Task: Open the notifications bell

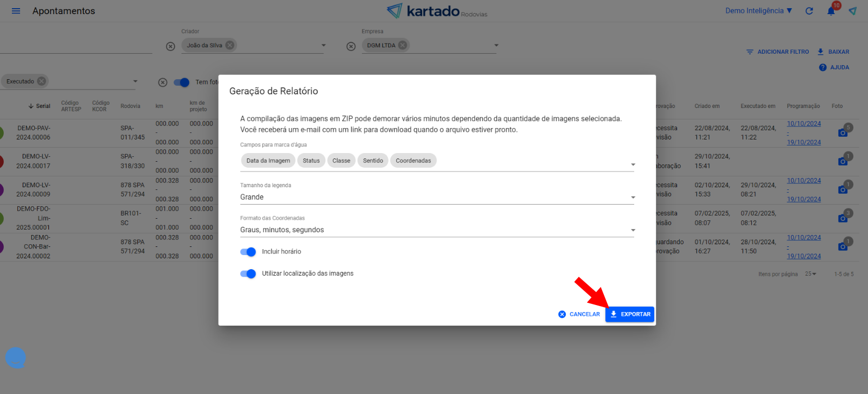Action: click(x=831, y=11)
